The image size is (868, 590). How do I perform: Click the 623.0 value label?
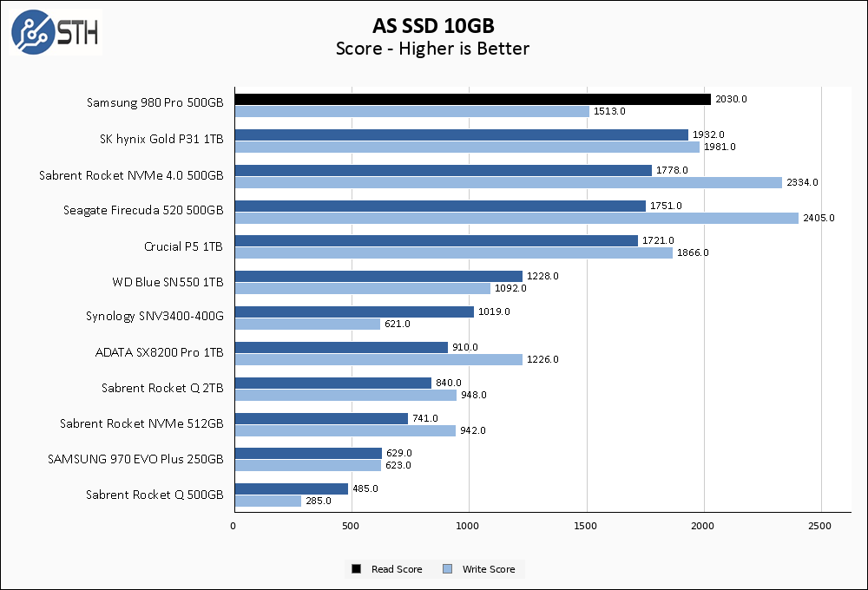[x=398, y=465]
